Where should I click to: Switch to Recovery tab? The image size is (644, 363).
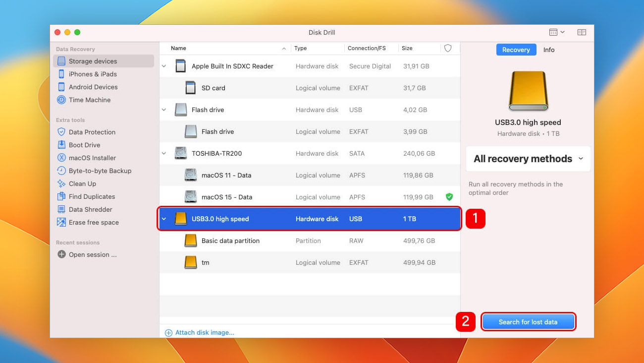(516, 50)
